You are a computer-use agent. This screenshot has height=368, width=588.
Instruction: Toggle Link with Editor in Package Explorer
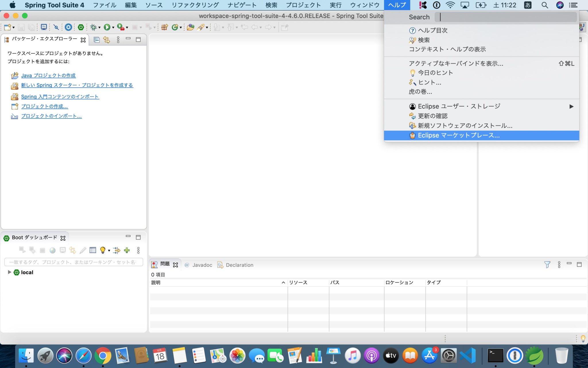(x=107, y=40)
